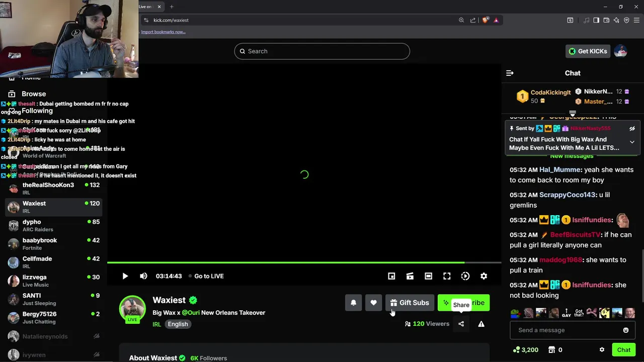
Task: Open user profile avatar menu
Action: point(620,51)
